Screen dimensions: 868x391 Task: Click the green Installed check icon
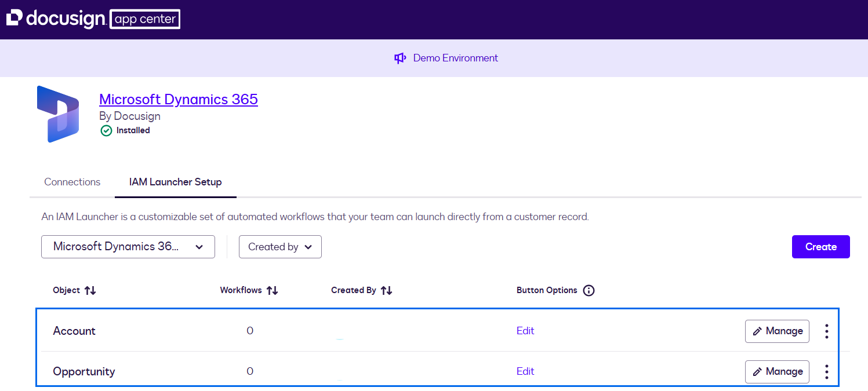[x=106, y=130]
